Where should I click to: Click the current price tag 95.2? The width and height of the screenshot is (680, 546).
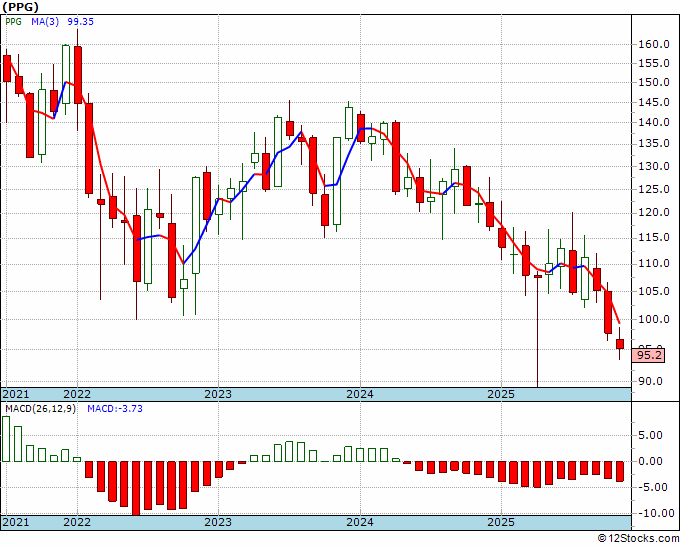[x=648, y=356]
